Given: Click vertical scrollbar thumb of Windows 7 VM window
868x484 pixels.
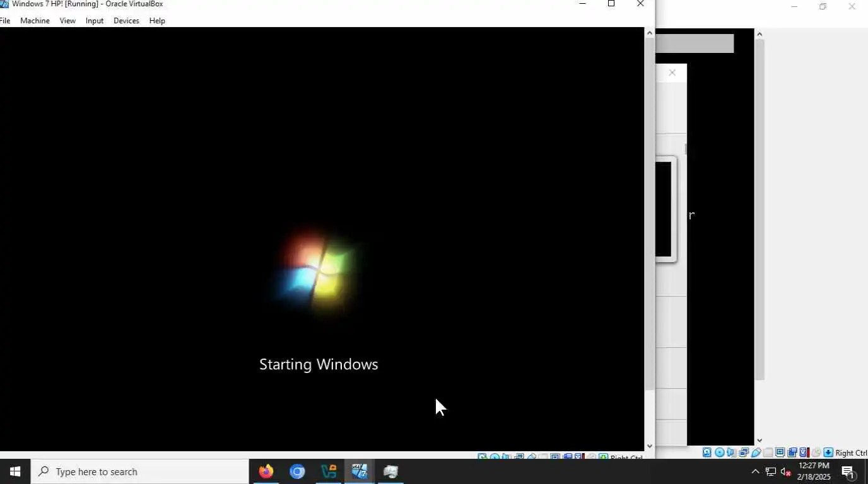Looking at the screenshot, I should (x=649, y=214).
